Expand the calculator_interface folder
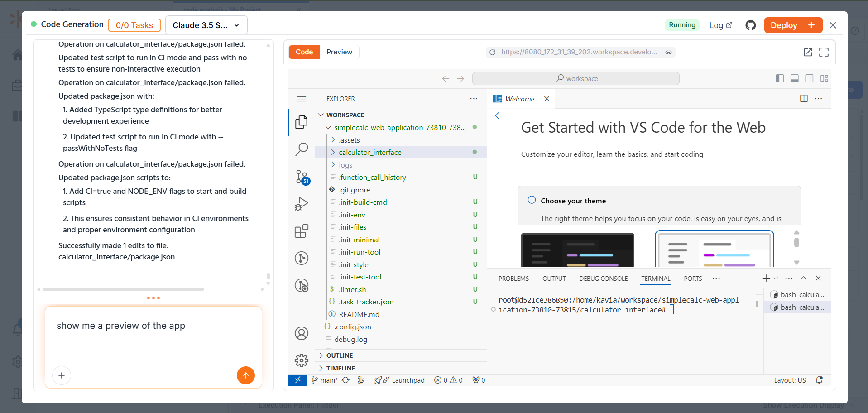The height and width of the screenshot is (413, 868). tap(333, 152)
